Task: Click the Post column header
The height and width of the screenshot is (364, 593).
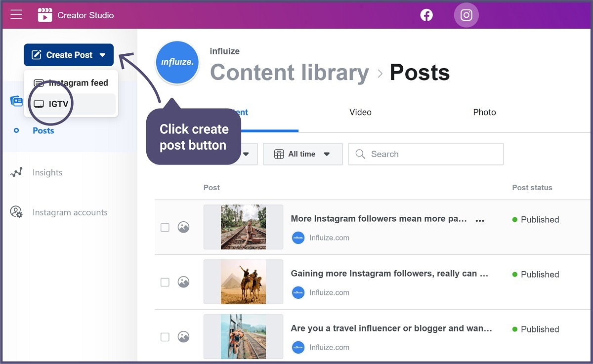Action: tap(212, 188)
